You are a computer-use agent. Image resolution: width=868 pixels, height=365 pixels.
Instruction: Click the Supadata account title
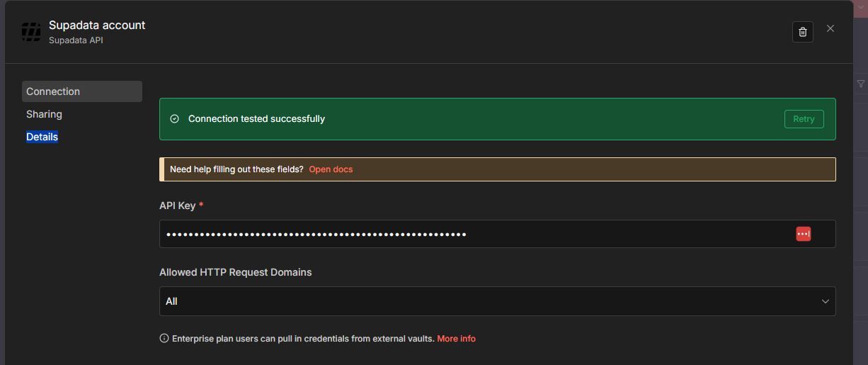97,25
